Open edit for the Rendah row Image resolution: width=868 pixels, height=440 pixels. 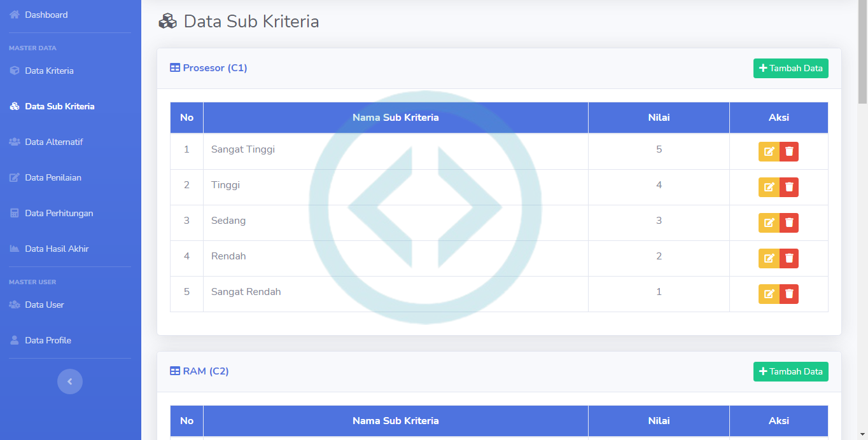click(769, 258)
